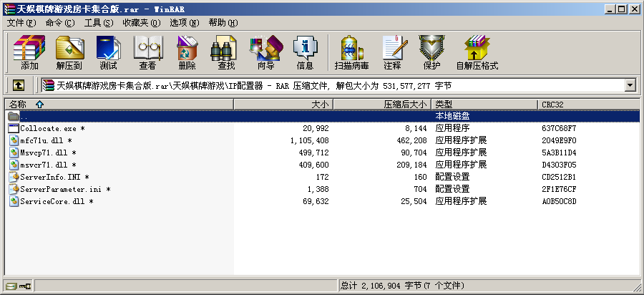Show archive 信息 (Info)
Image resolution: width=644 pixels, height=295 pixels.
305,53
